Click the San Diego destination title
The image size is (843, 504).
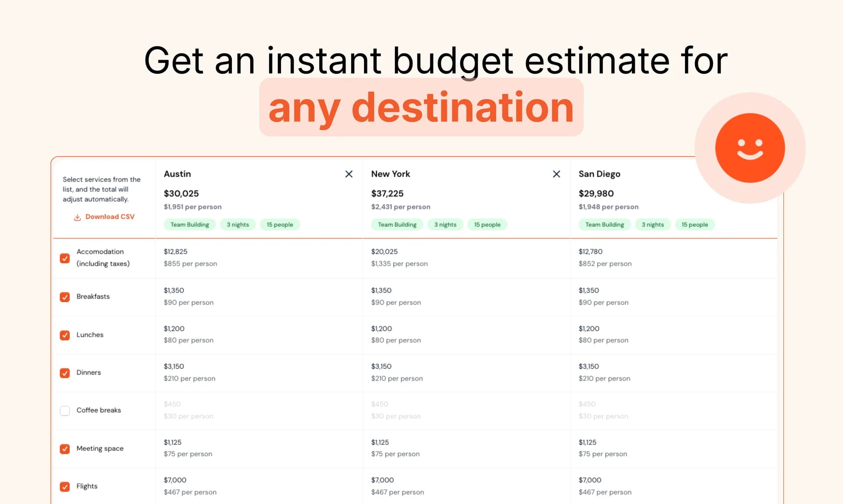click(599, 174)
